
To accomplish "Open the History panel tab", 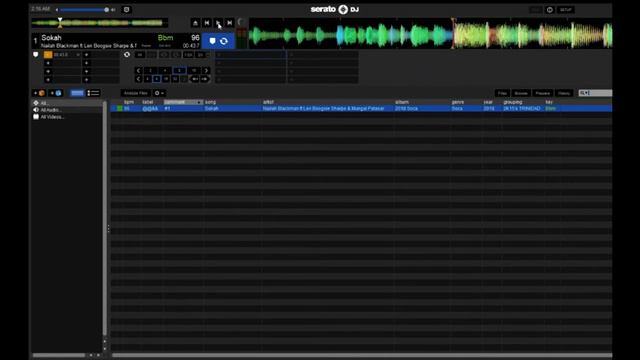I will point(564,93).
